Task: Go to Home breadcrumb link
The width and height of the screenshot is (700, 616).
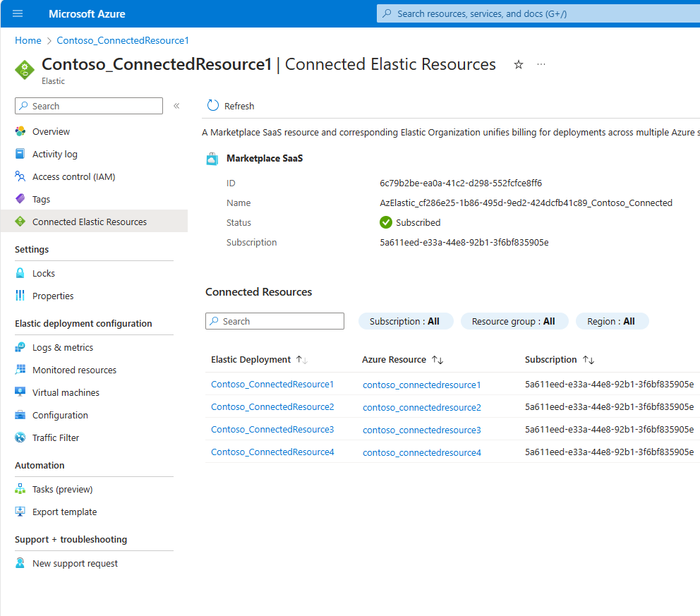Action: tap(28, 41)
